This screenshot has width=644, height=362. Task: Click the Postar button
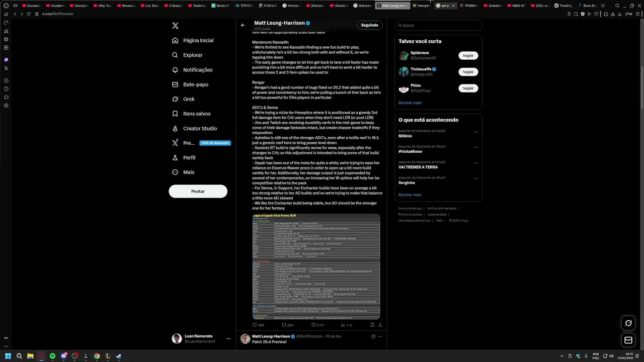point(198,191)
